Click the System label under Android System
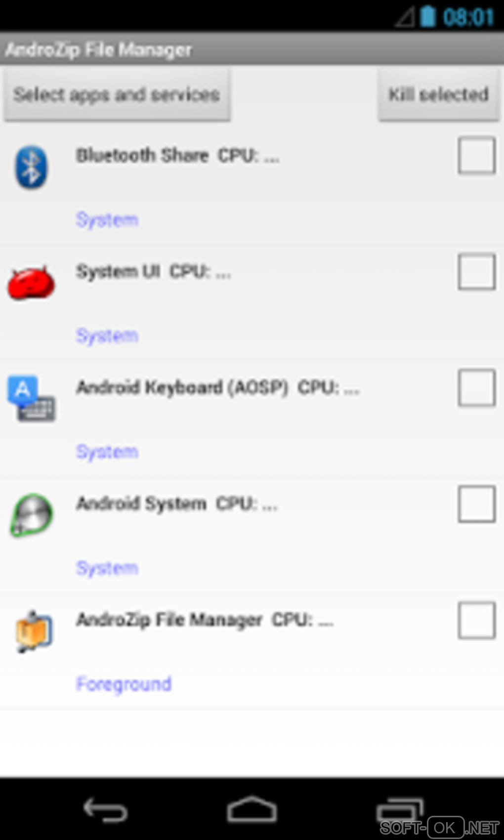The height and width of the screenshot is (840, 504). coord(107,568)
